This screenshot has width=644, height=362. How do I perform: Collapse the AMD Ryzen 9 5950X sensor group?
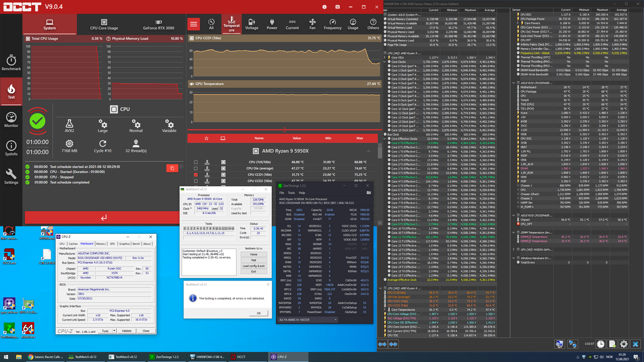click(369, 151)
